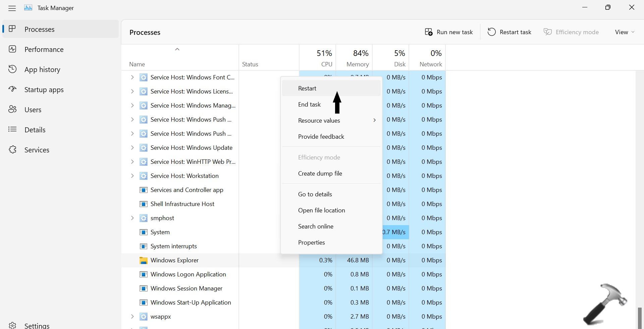Expand the wsappx process tree

coord(132,317)
